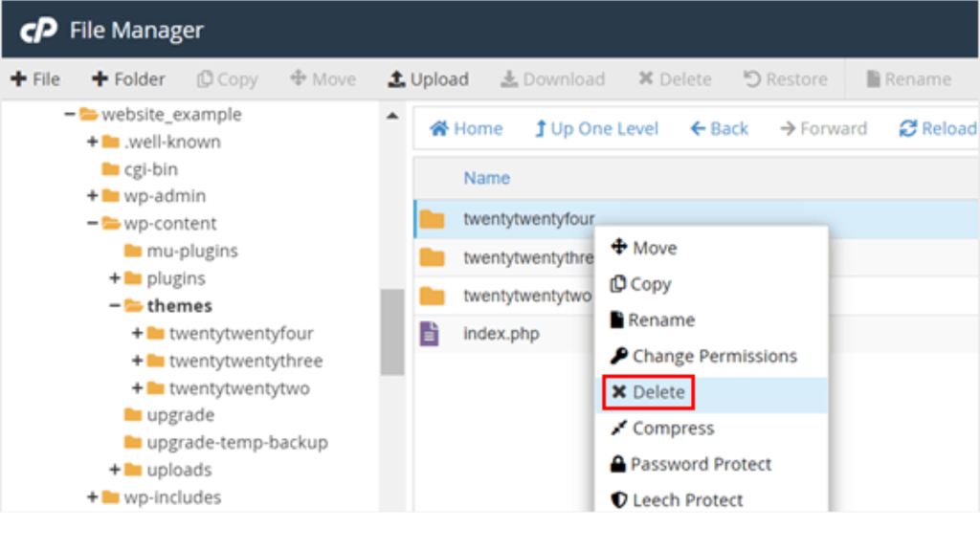Click the .well-known folder icon in the tree

tap(111, 142)
